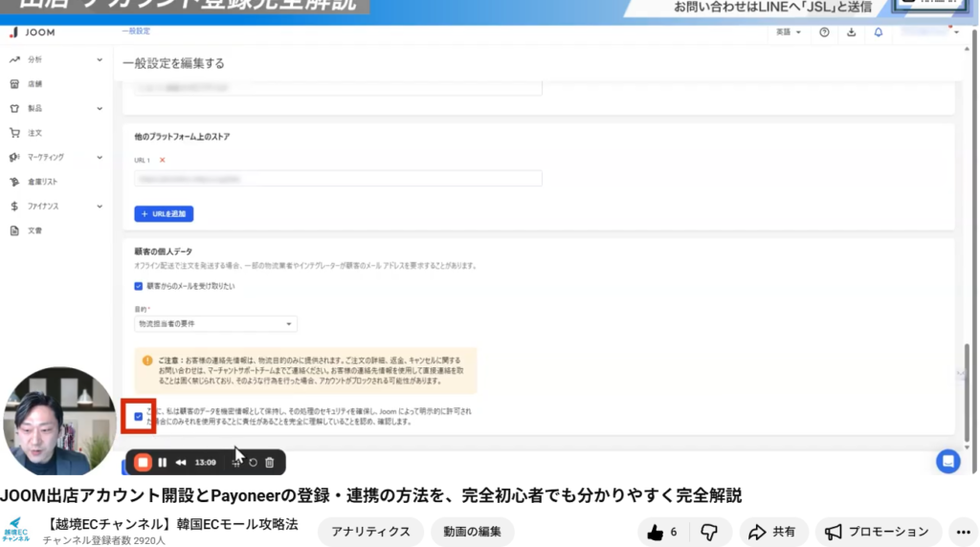Click the 一般設定 breadcrumb link
Image resolution: width=980 pixels, height=547 pixels.
pos(137,32)
